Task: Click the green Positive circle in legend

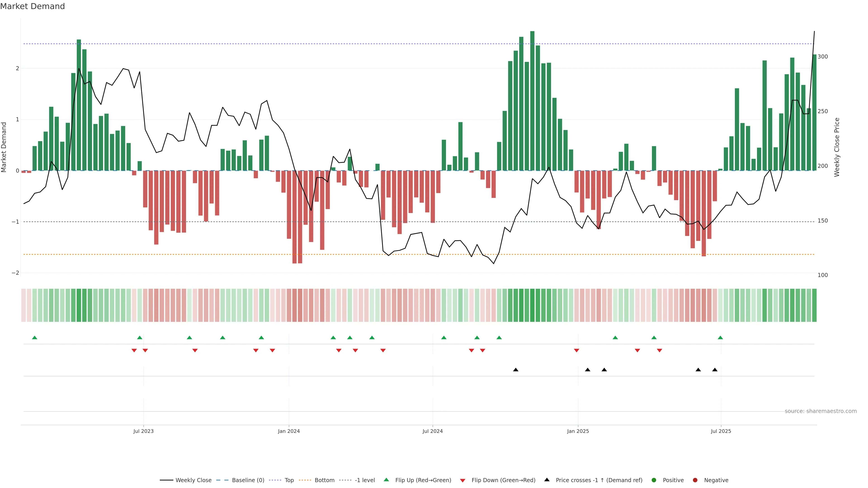Action: (654, 480)
